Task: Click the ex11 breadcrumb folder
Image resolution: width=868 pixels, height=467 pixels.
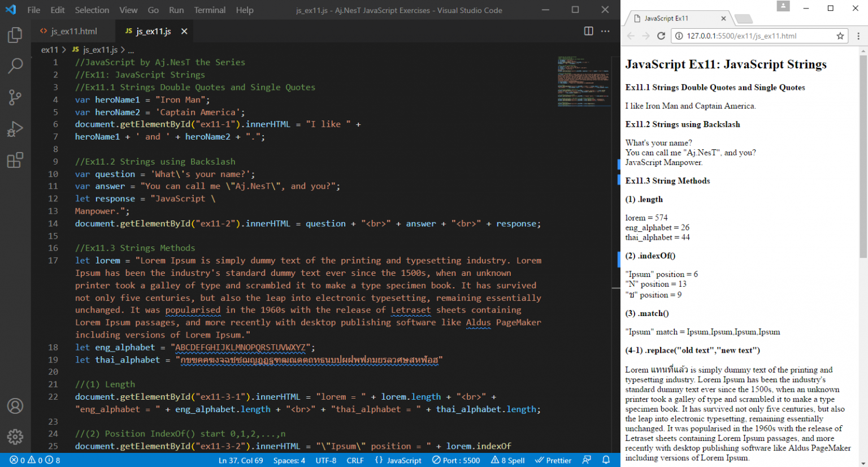Action: (49, 50)
